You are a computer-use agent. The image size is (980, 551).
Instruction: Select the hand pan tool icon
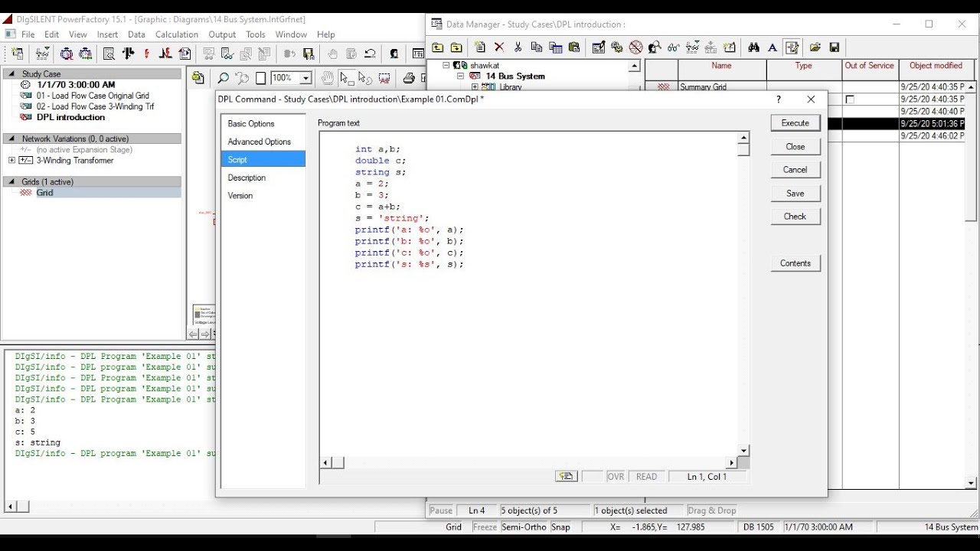point(328,78)
